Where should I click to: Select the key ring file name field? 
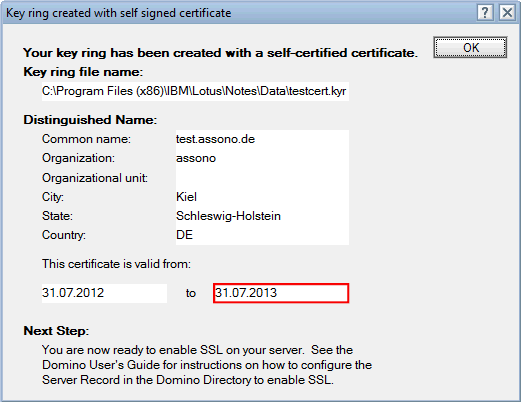coord(195,91)
